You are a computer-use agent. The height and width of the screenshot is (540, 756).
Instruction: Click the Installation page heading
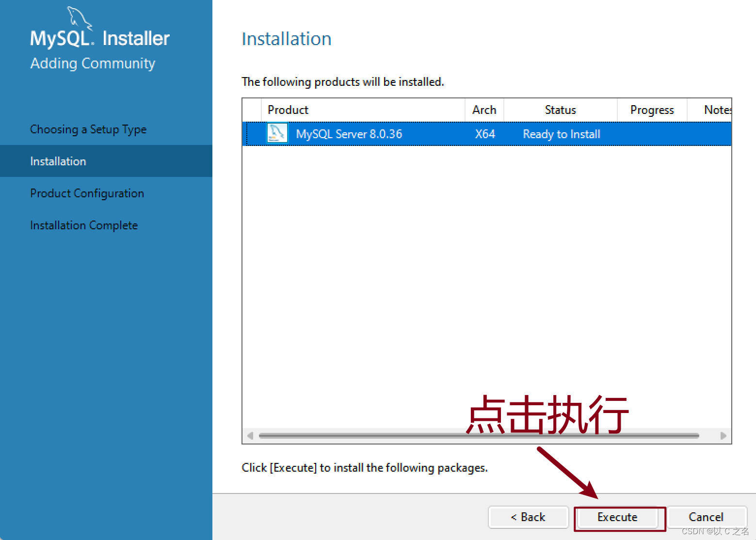(x=287, y=39)
